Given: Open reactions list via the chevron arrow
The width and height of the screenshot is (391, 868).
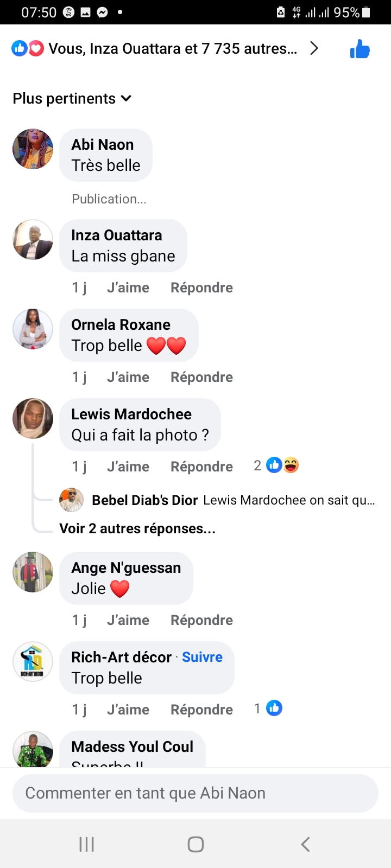Looking at the screenshot, I should (x=314, y=49).
